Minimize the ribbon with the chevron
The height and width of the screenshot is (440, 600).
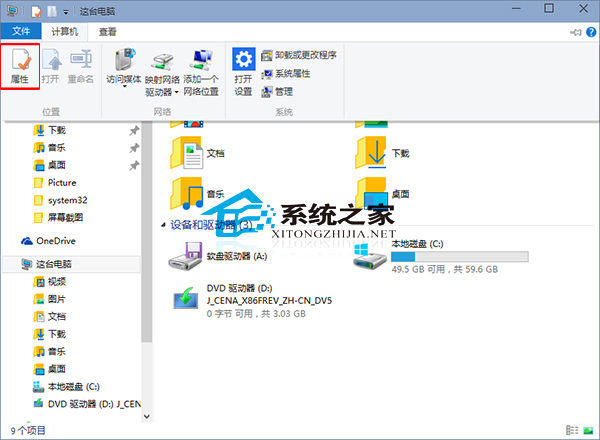click(574, 32)
